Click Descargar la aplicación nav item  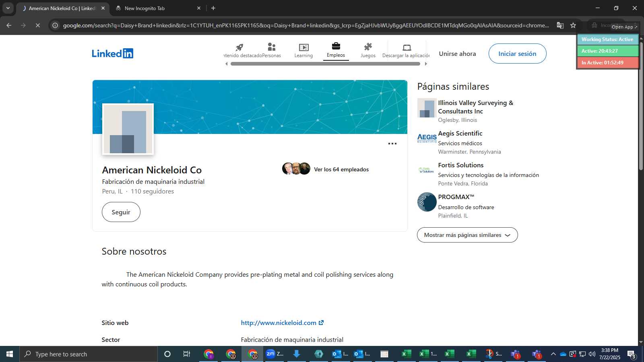[x=406, y=50]
